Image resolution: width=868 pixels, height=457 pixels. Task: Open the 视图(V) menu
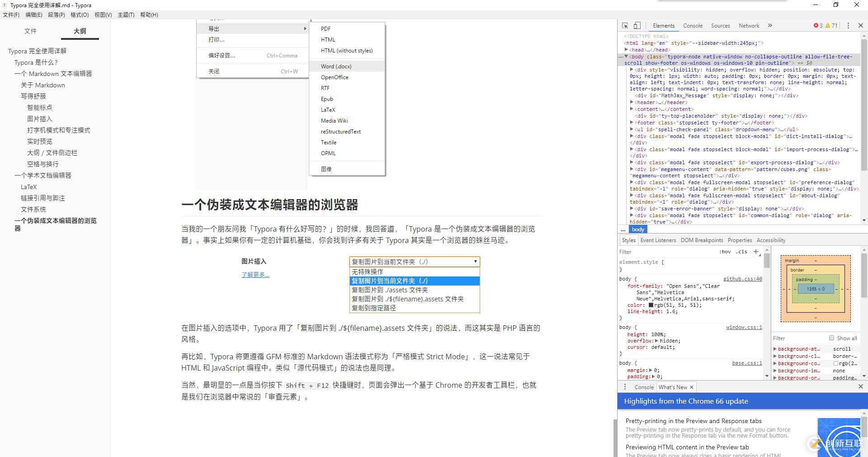pos(103,15)
